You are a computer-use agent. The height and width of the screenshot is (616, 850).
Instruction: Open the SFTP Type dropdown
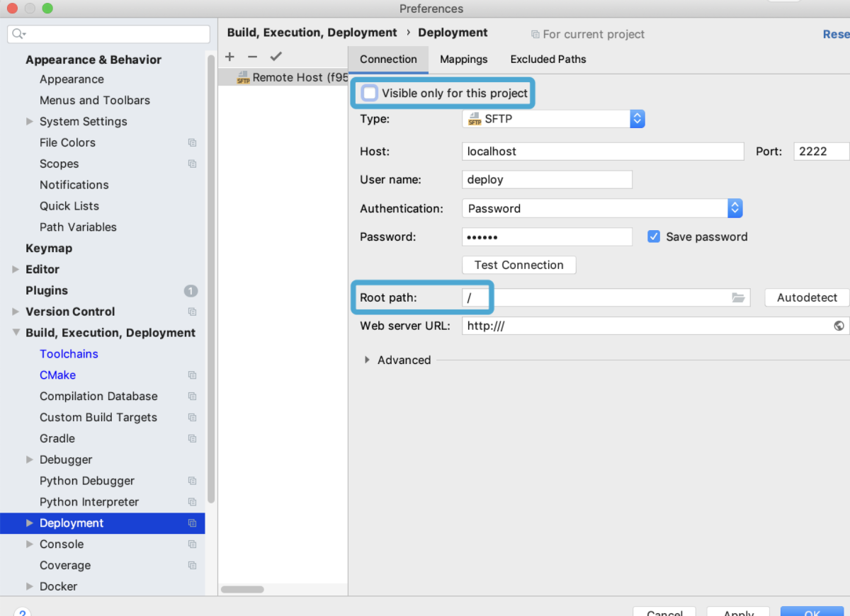click(637, 119)
